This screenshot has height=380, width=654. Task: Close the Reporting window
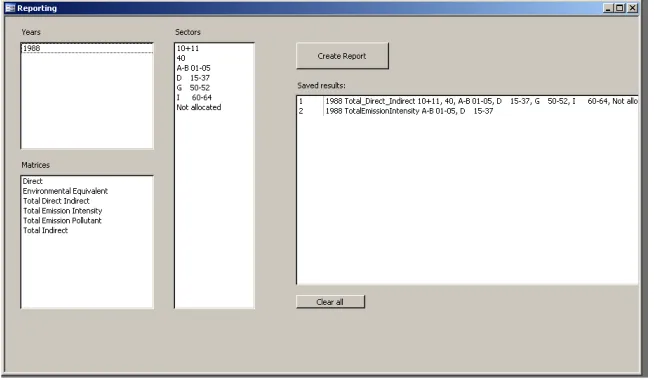633,8
